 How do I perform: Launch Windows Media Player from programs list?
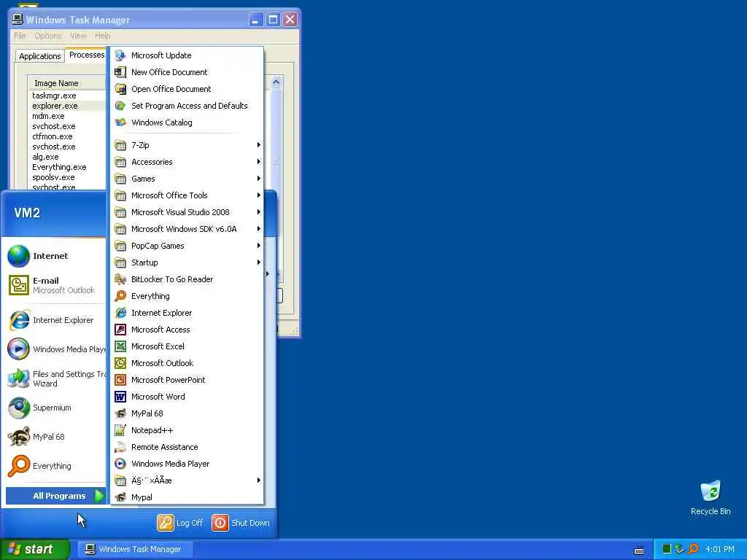[x=187, y=464]
